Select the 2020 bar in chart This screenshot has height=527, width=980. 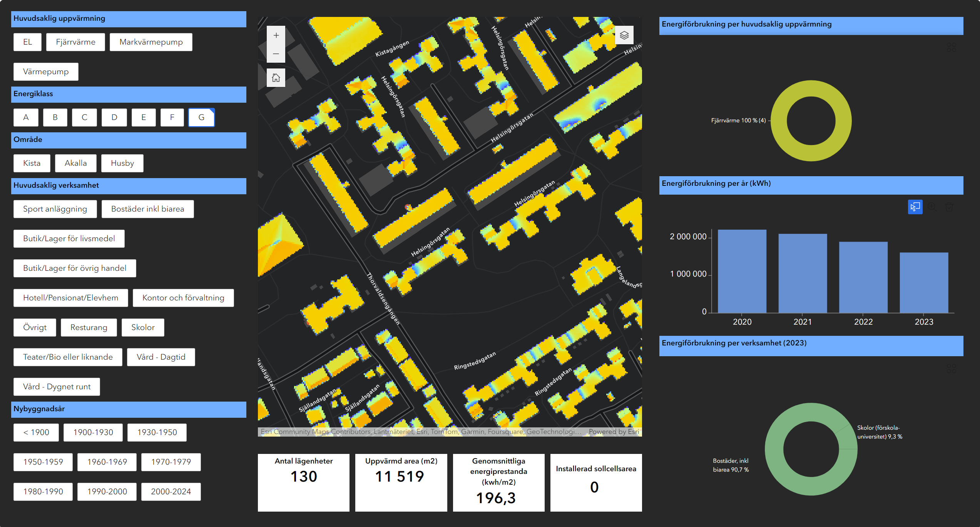[x=742, y=271]
